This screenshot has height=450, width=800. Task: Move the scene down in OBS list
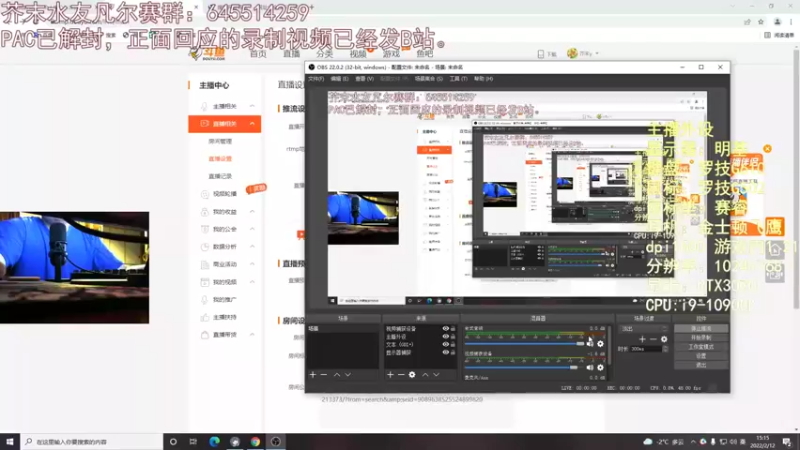point(348,375)
